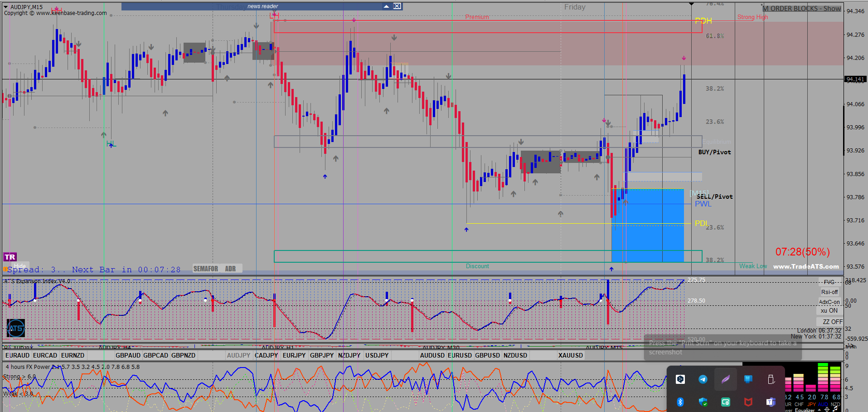868x412 pixels.
Task: Click the Bluetooth tray icon
Action: [x=680, y=402]
